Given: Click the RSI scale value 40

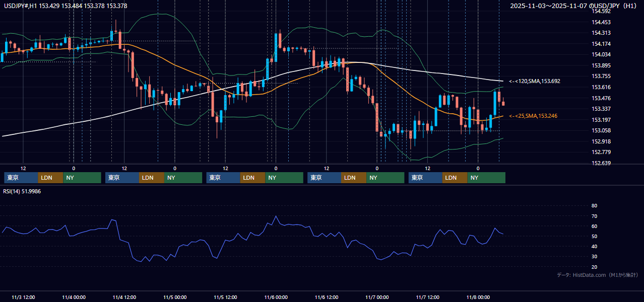Looking at the screenshot, I should (594, 246).
